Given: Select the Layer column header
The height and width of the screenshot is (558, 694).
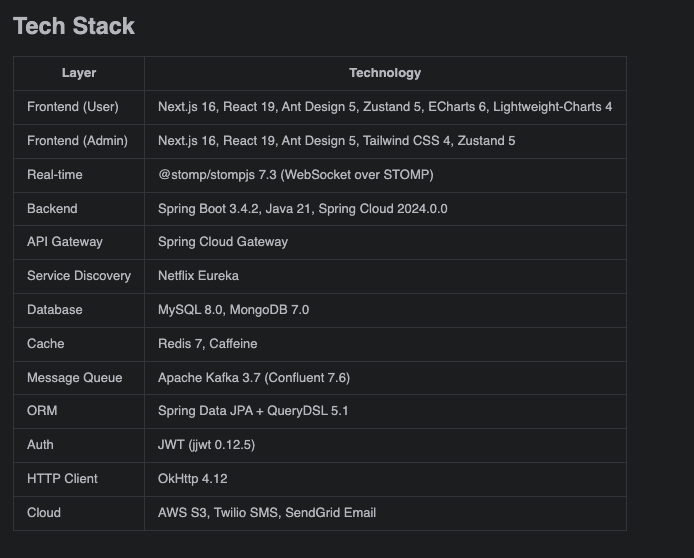Looking at the screenshot, I should [x=79, y=73].
